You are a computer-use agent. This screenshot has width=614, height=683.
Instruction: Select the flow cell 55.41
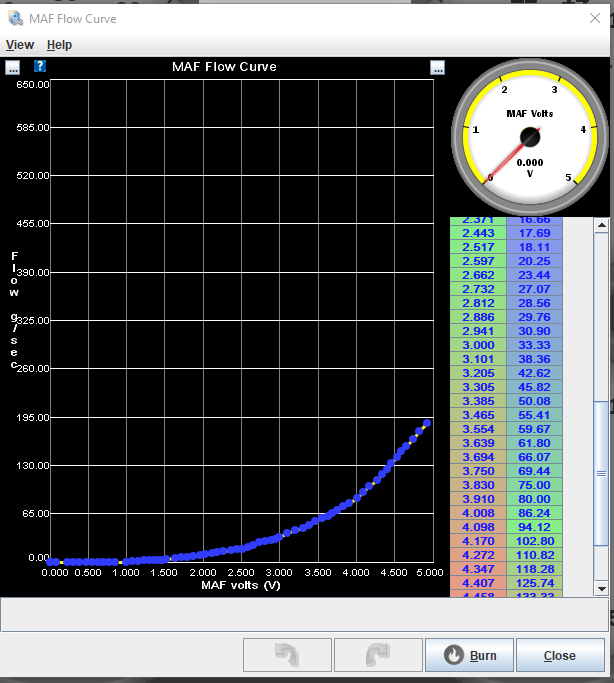point(534,415)
